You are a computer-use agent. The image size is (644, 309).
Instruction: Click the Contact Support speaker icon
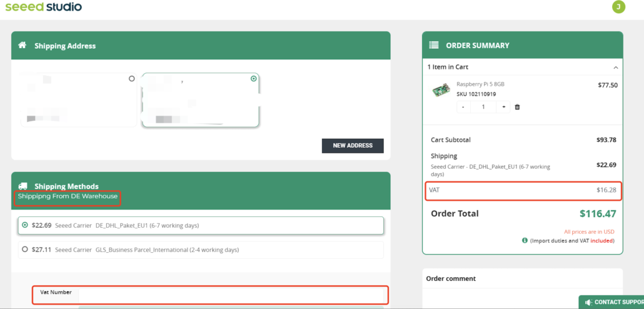click(x=588, y=302)
